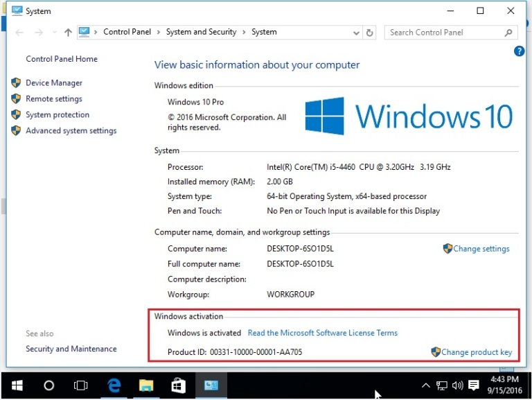532x400 pixels.
Task: Click the taskbar clock showing 4:43 PM
Action: coord(504,385)
